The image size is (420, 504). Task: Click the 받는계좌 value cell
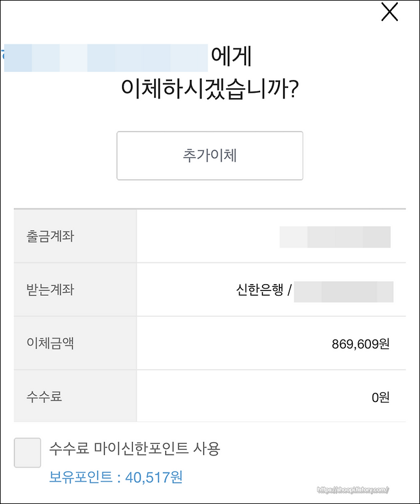pos(271,289)
